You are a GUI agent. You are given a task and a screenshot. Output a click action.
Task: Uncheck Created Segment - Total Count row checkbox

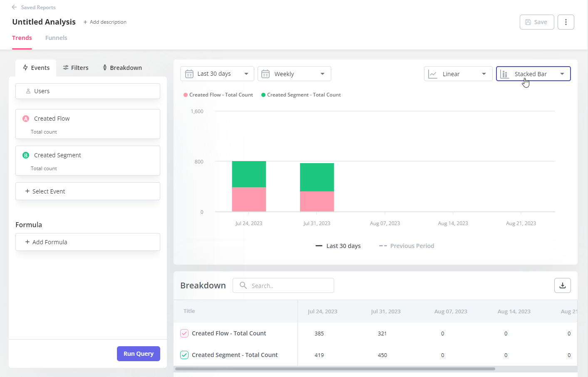[184, 355]
